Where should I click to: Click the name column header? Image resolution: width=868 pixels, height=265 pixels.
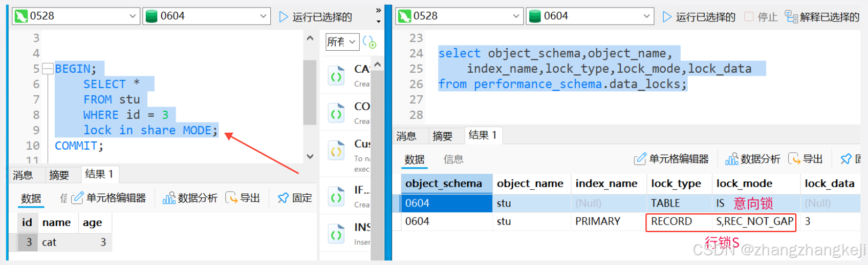pos(57,222)
